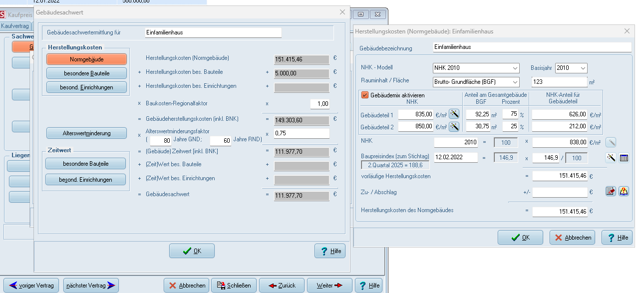Click the magic wand icon beside Baupreisindex
The height and width of the screenshot is (293, 644).
click(x=611, y=158)
